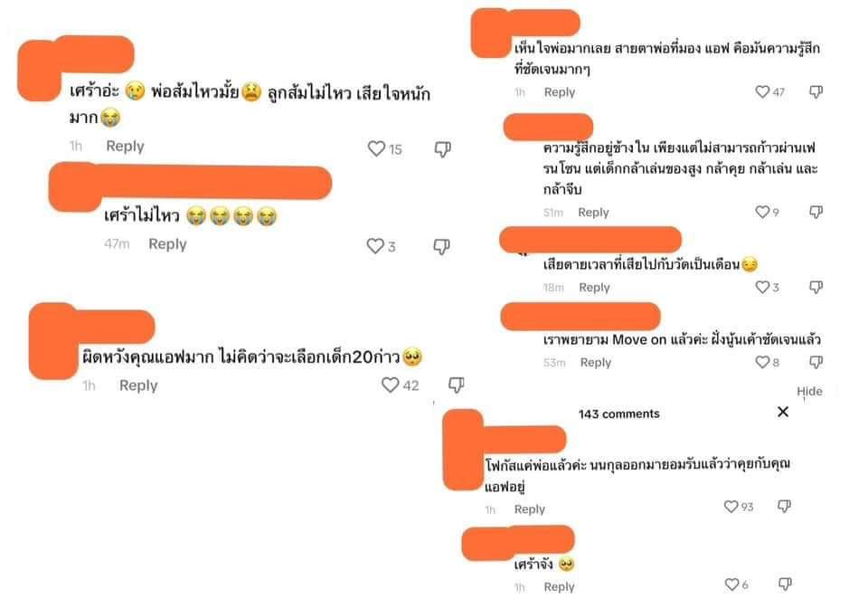
Task: Reply to the comment with 42 likes
Action: 138,385
